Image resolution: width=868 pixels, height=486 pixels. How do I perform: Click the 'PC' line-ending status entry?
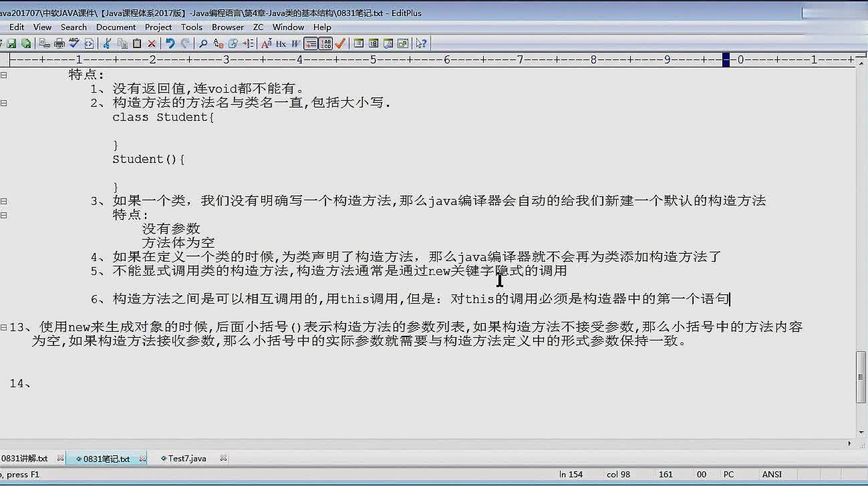point(728,475)
